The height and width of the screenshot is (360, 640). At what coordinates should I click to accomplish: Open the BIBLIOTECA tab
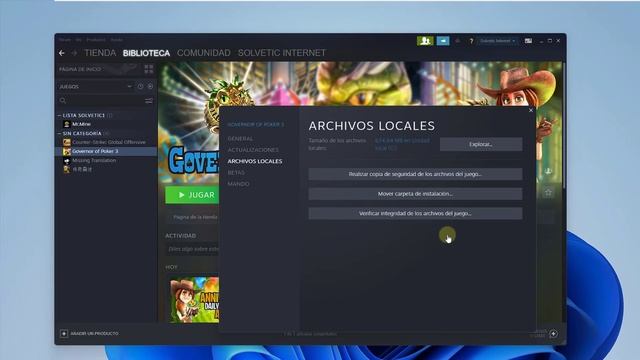(x=146, y=53)
